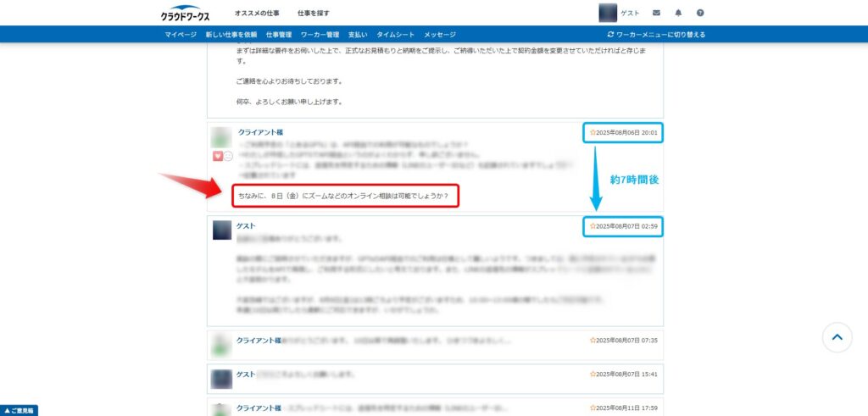Open the notifications bell icon
This screenshot has width=868, height=416.
[x=678, y=13]
